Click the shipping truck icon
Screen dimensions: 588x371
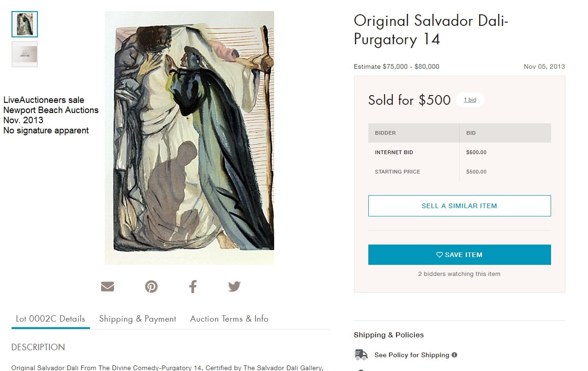coord(361,355)
